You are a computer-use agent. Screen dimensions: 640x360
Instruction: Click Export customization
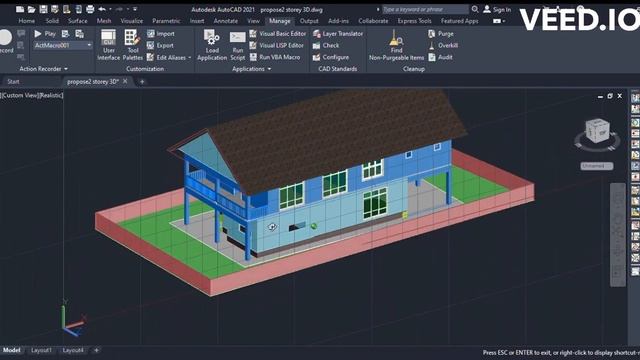click(x=160, y=45)
